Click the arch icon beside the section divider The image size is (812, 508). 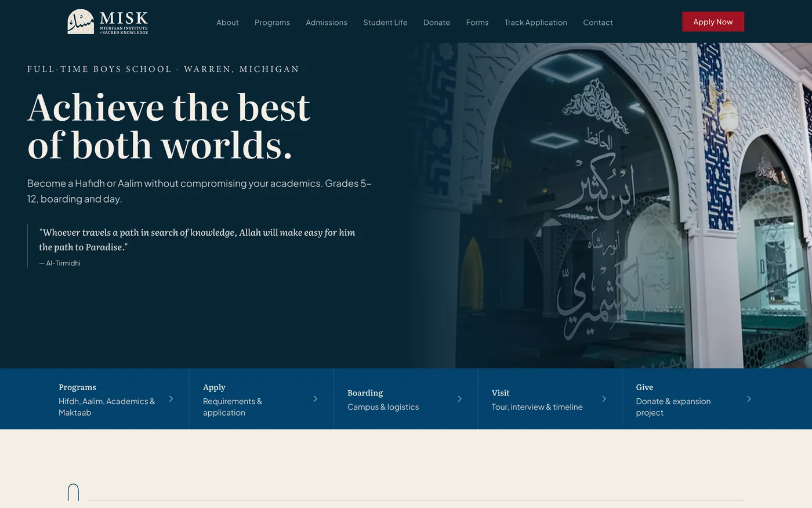click(x=73, y=492)
